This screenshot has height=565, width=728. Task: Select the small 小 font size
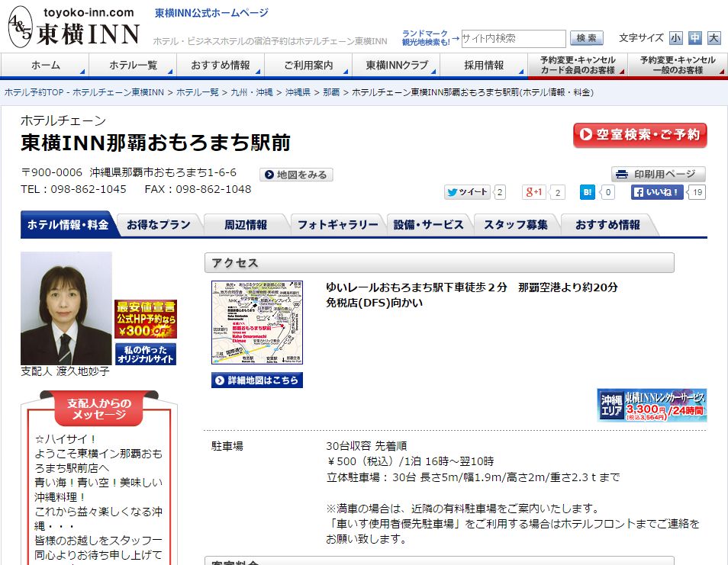676,38
